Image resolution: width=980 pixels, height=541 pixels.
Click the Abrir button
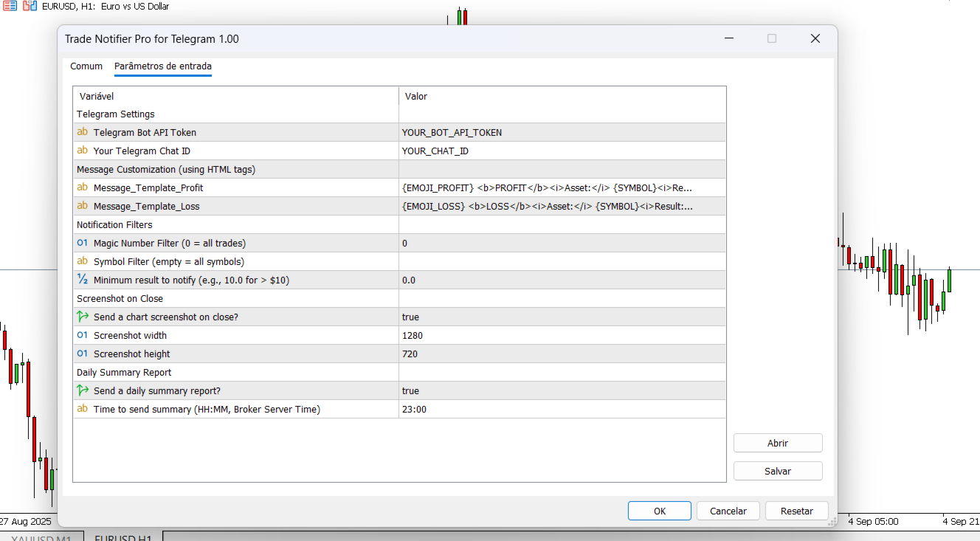click(x=778, y=443)
